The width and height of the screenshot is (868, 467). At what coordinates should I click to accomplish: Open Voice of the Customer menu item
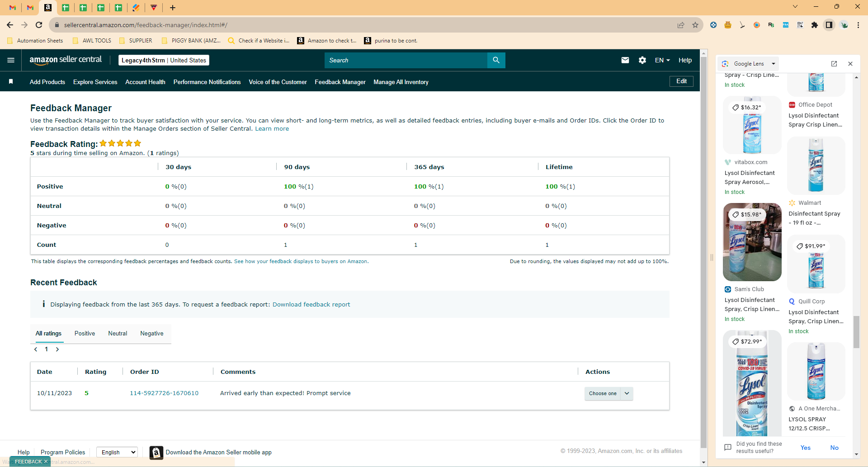[x=278, y=82]
